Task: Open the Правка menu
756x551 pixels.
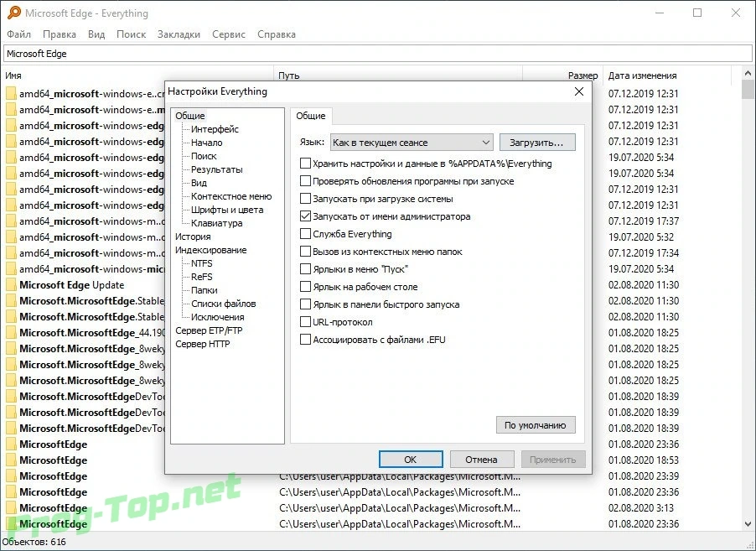Action: pyautogui.click(x=60, y=34)
